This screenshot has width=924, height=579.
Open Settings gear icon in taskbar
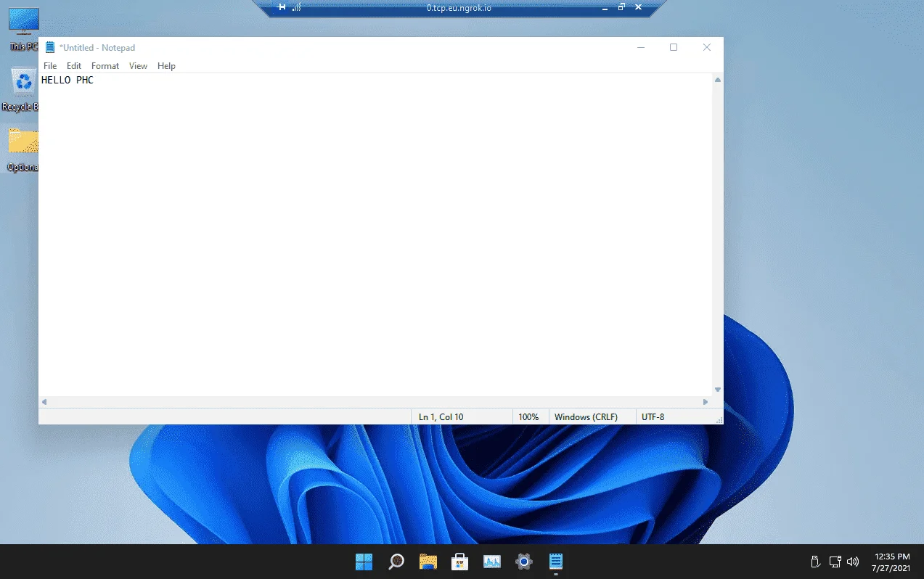524,562
